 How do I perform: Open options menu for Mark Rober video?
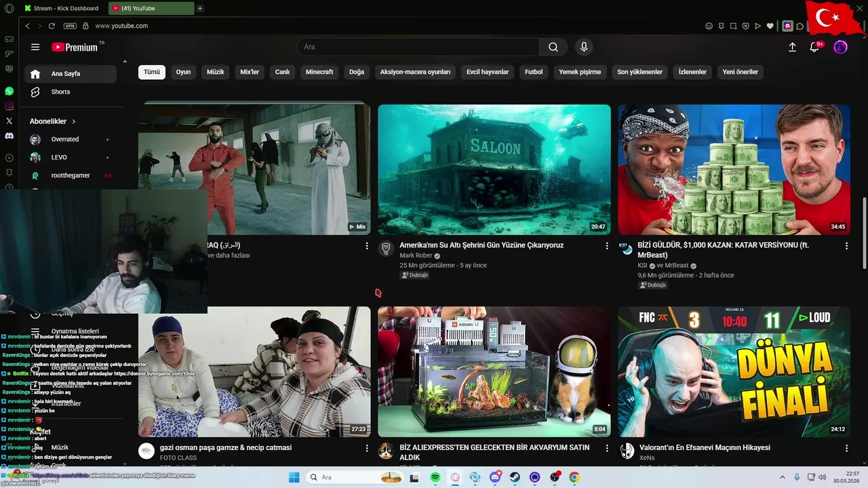point(607,246)
